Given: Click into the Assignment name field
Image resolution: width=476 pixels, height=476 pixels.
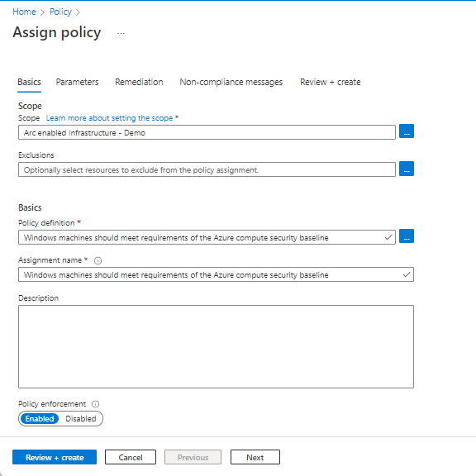Looking at the screenshot, I should pos(216,274).
